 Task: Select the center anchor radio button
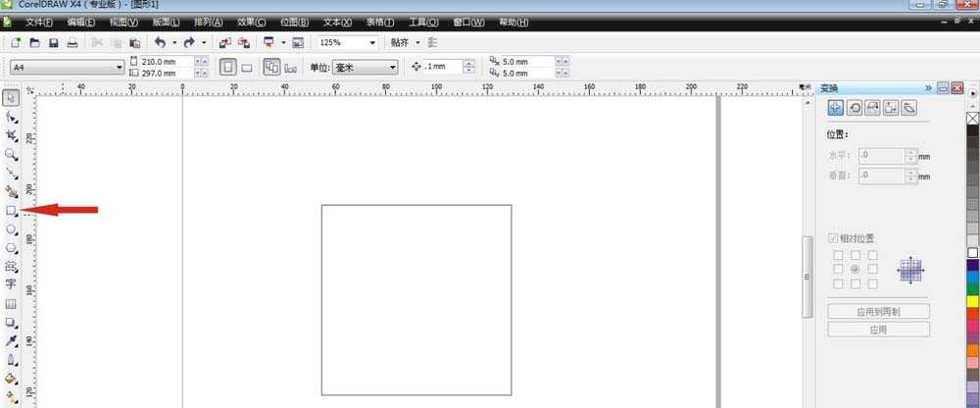[855, 269]
